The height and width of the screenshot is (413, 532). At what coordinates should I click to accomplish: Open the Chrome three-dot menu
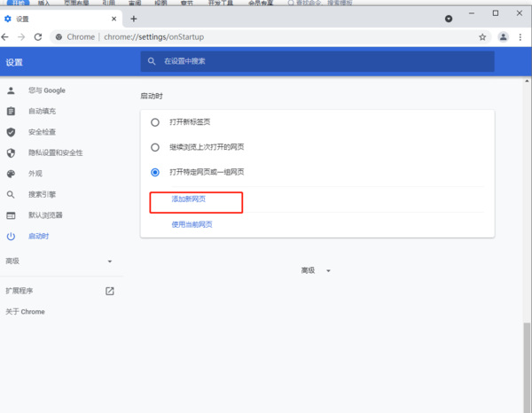point(521,37)
